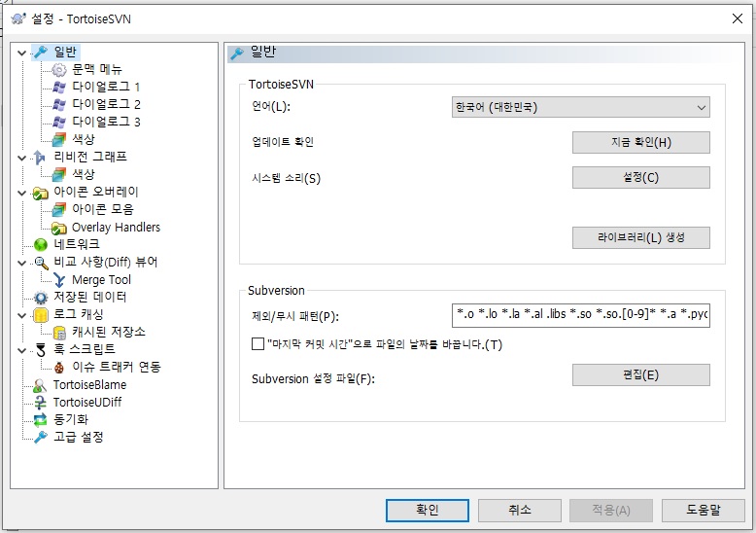Click the TortoiseUDiff icon
756x533 pixels.
[x=41, y=403]
